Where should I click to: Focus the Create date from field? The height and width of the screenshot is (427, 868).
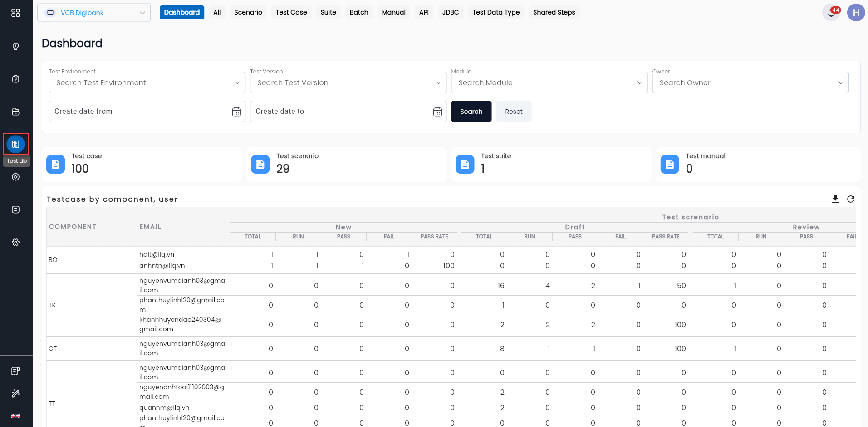coord(147,112)
